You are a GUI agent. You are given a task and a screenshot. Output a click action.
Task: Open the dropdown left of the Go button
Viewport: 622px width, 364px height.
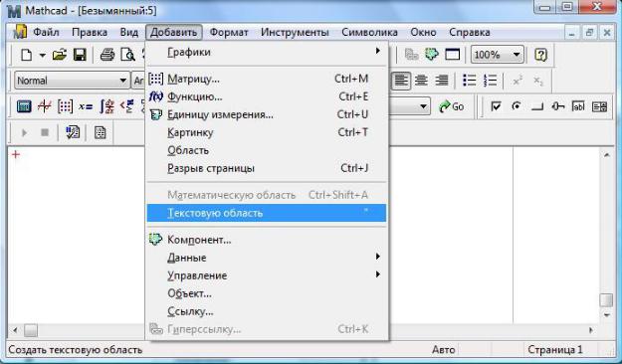click(x=423, y=106)
